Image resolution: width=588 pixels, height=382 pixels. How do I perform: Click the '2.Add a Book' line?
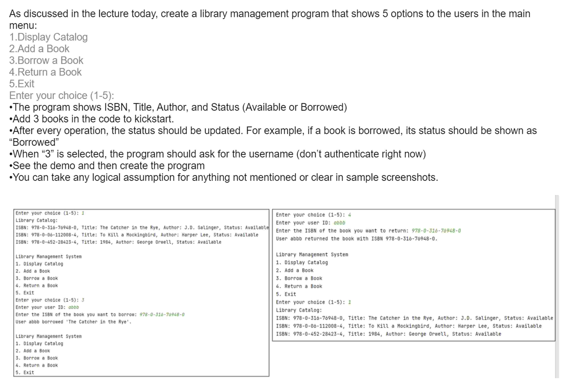[x=39, y=49]
